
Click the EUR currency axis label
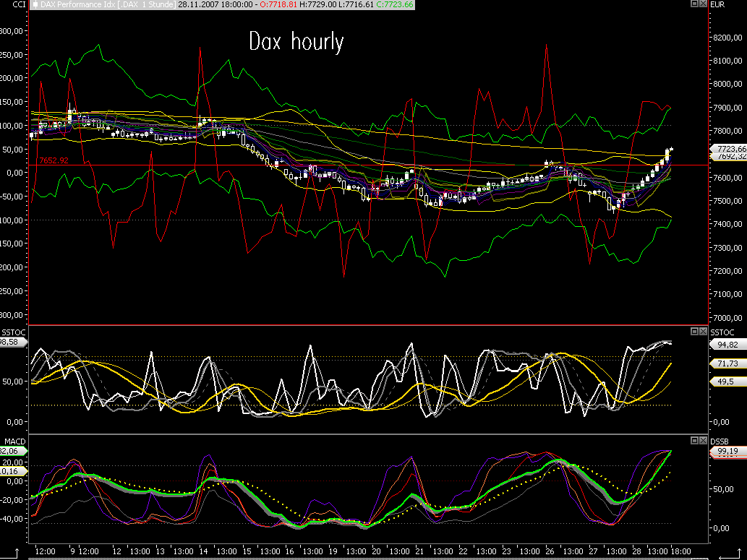click(719, 5)
